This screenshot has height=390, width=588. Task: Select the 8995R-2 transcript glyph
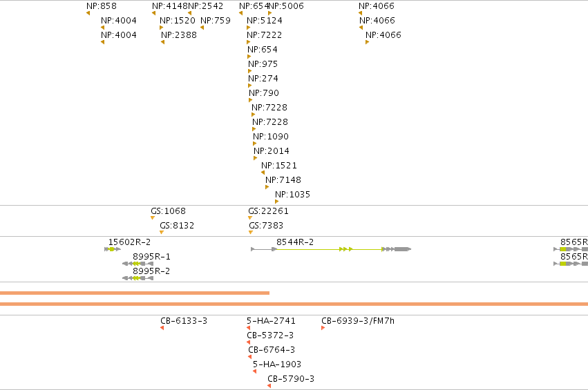[x=137, y=278]
